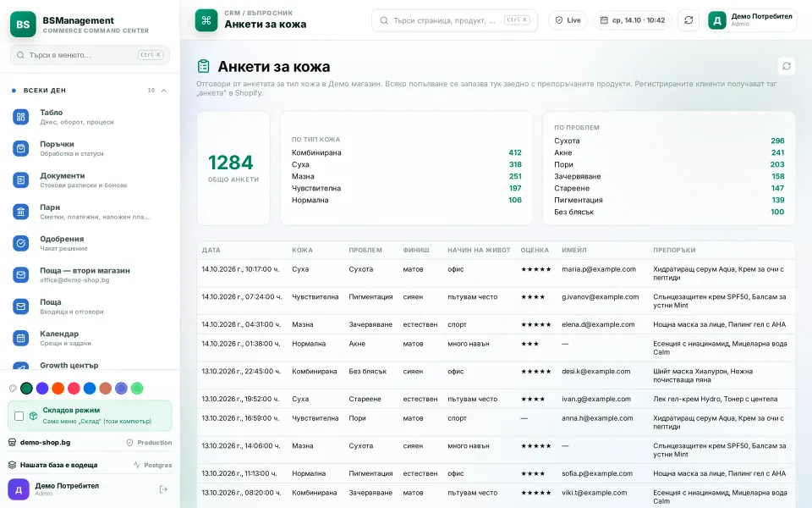812x508 pixels.
Task: Click the green command icon in header
Action: [x=206, y=20]
